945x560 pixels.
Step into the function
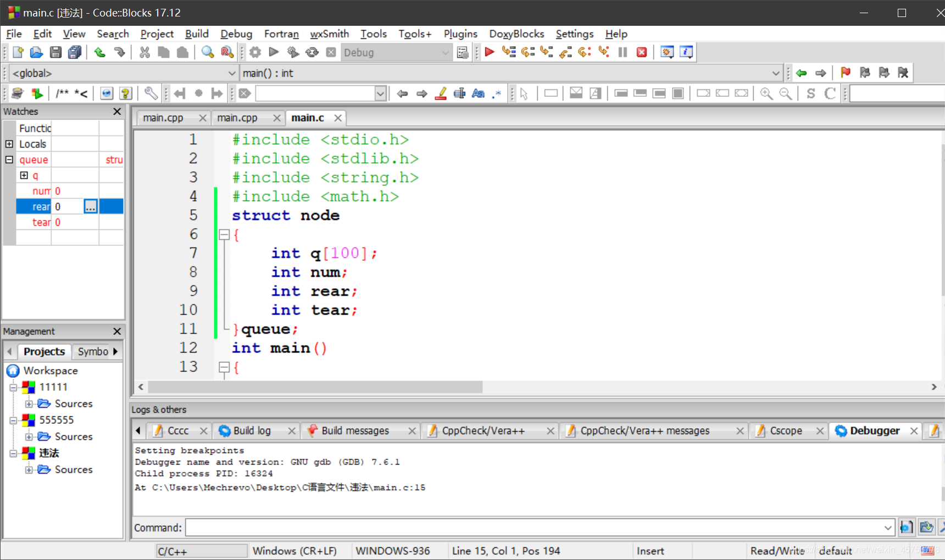coord(547,52)
